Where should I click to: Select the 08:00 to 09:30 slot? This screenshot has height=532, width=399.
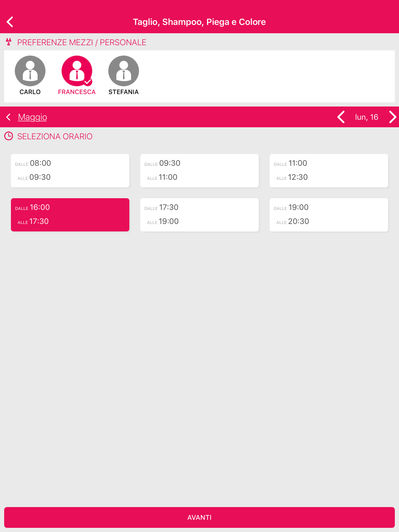(x=70, y=171)
